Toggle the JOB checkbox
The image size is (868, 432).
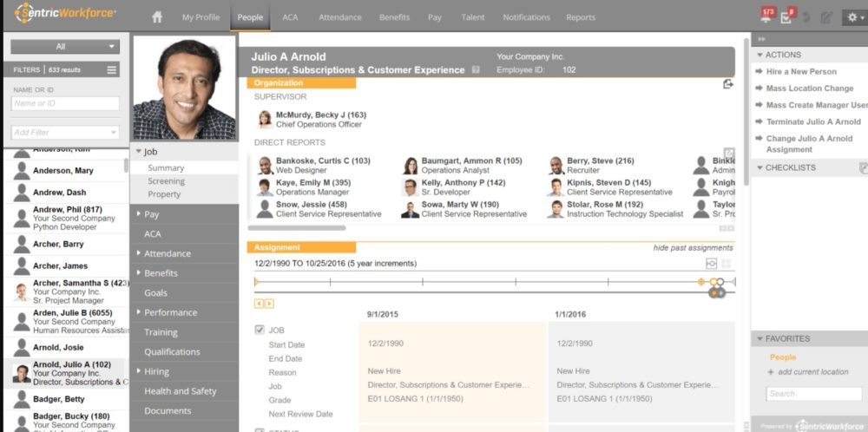260,330
